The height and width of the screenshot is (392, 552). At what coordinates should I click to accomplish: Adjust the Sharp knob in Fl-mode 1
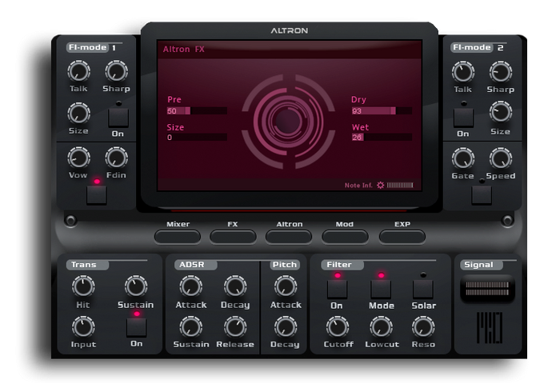pyautogui.click(x=117, y=71)
